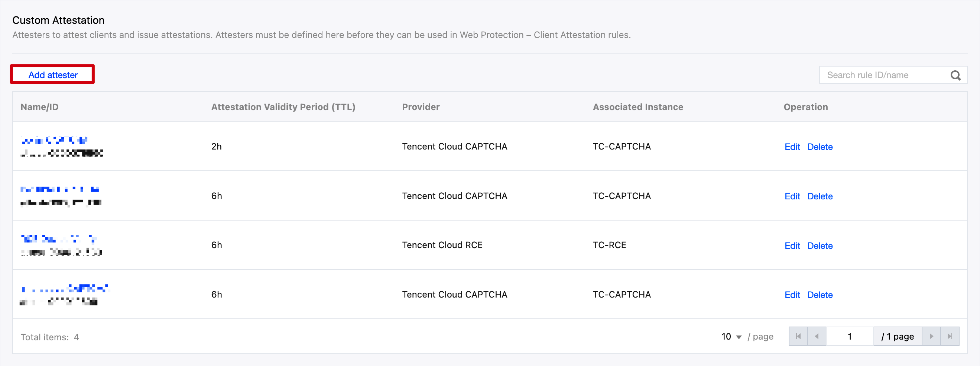
Task: Click the previous page arrow icon
Action: (x=817, y=336)
